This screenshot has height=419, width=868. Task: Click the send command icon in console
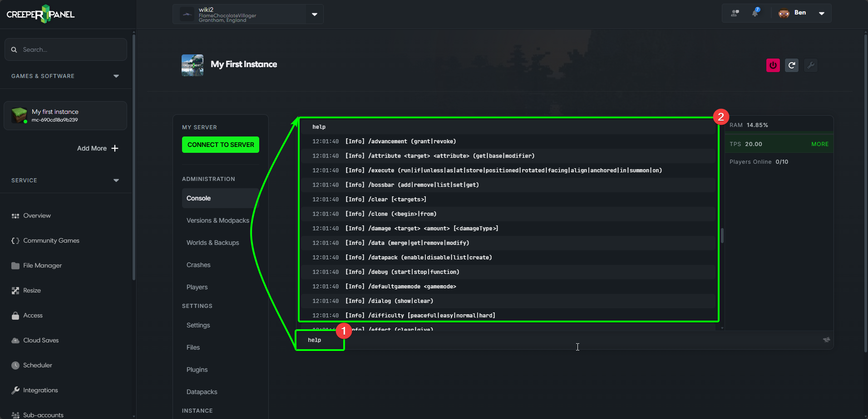(x=826, y=340)
